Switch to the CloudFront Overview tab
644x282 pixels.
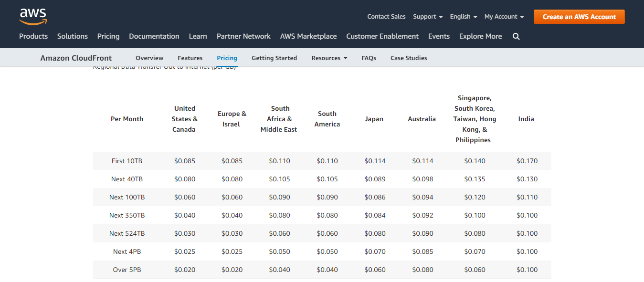click(x=149, y=58)
